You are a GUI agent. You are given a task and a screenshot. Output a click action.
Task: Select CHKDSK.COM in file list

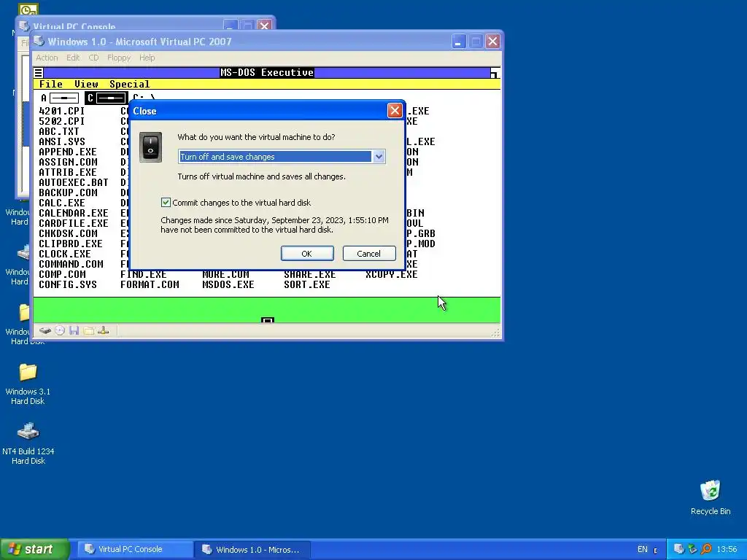click(68, 233)
